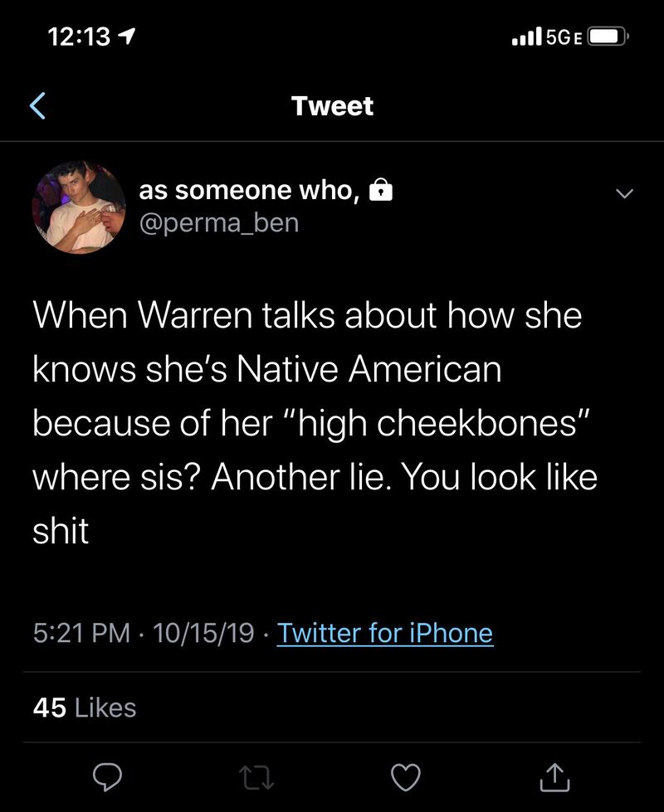Tap the back arrow icon
Screen dimensions: 664x812
[37, 106]
